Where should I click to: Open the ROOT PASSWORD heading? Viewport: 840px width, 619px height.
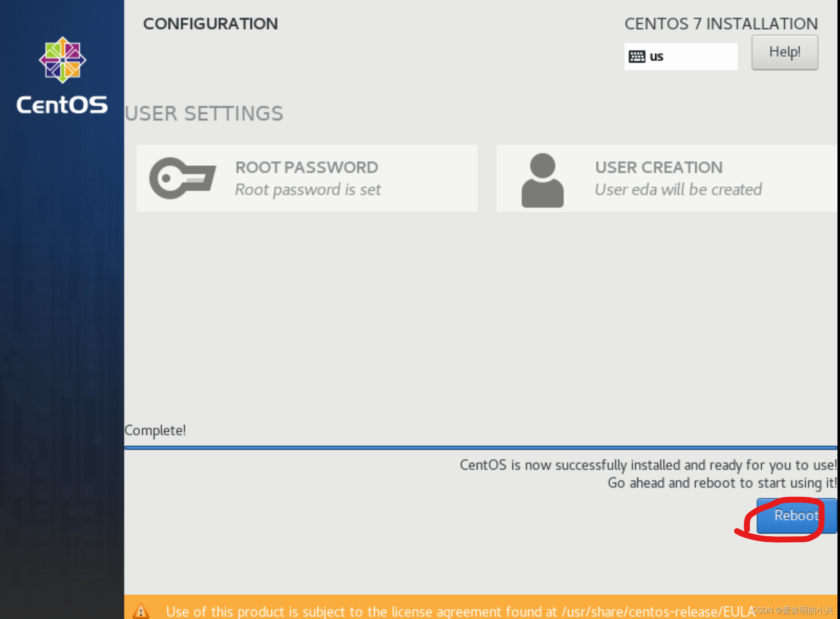[x=307, y=167]
